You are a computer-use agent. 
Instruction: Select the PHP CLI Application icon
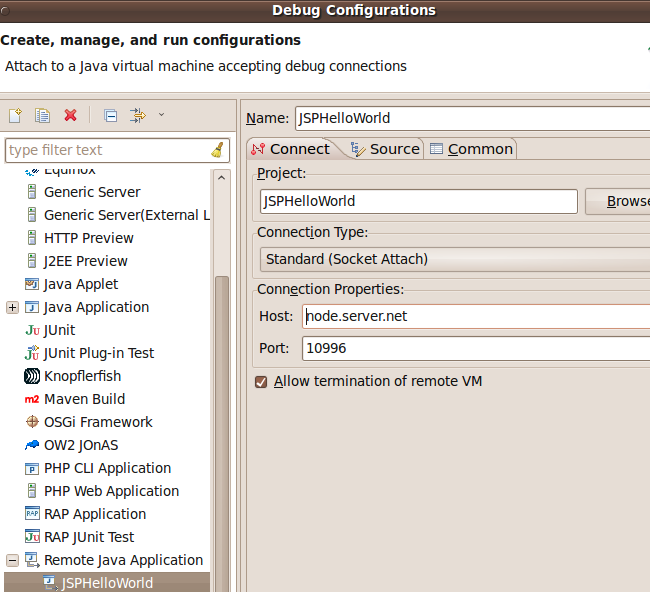click(32, 468)
